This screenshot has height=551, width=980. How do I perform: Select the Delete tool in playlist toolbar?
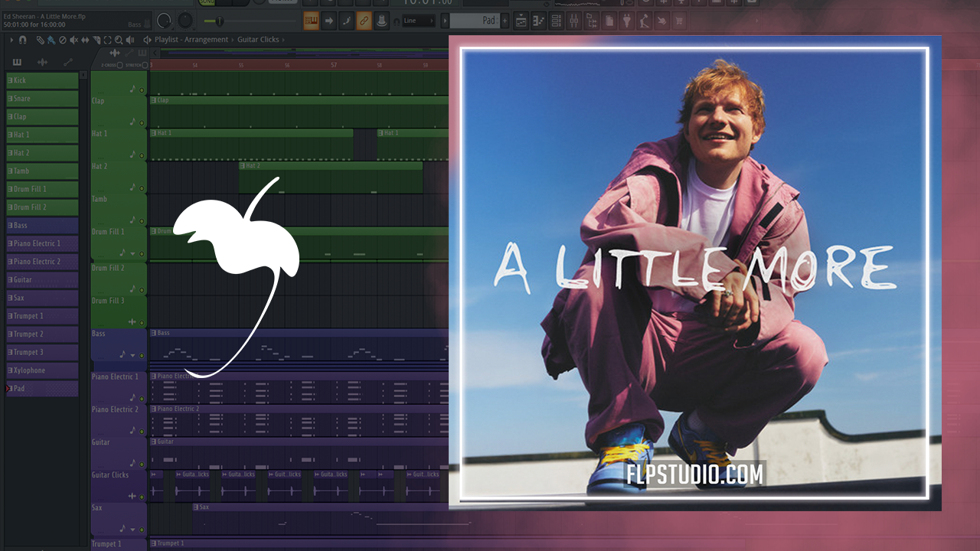[x=62, y=40]
